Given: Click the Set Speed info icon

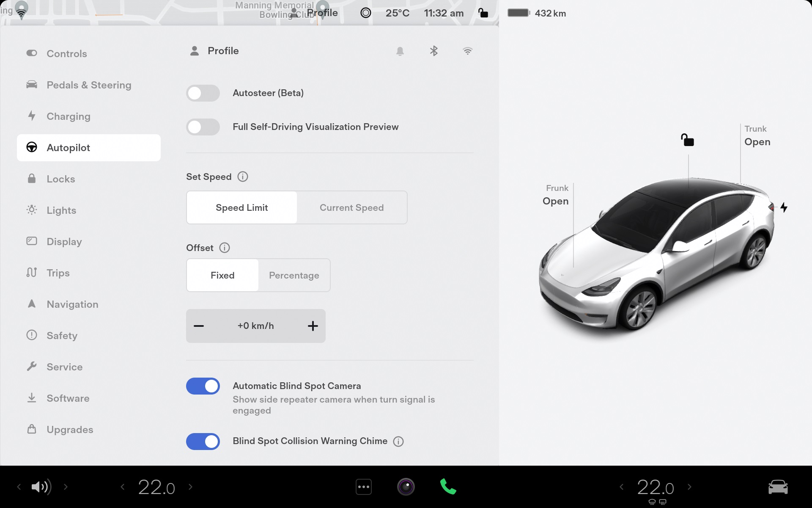Looking at the screenshot, I should [x=243, y=177].
